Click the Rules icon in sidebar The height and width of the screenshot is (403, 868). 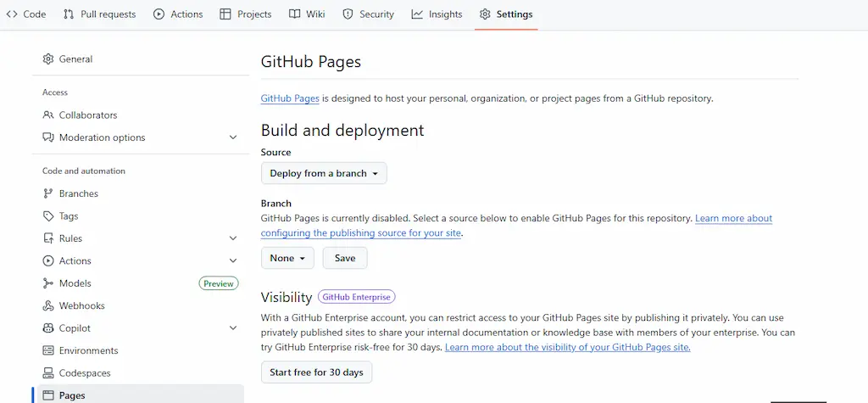48,238
